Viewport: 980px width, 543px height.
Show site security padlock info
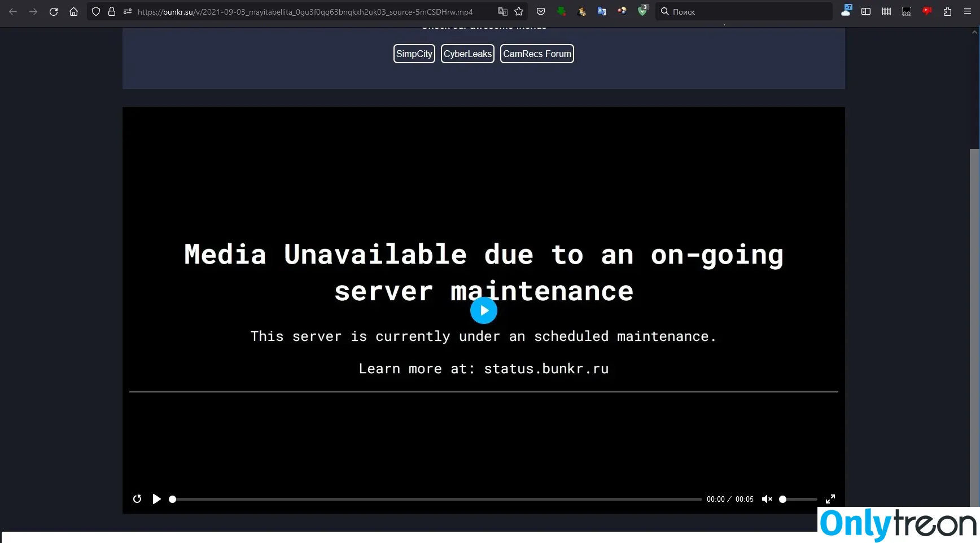(x=112, y=11)
